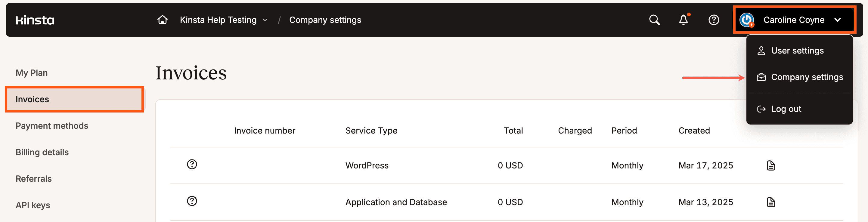868x222 pixels.
Task: Choose Company settings in the dropdown menu
Action: click(x=799, y=77)
